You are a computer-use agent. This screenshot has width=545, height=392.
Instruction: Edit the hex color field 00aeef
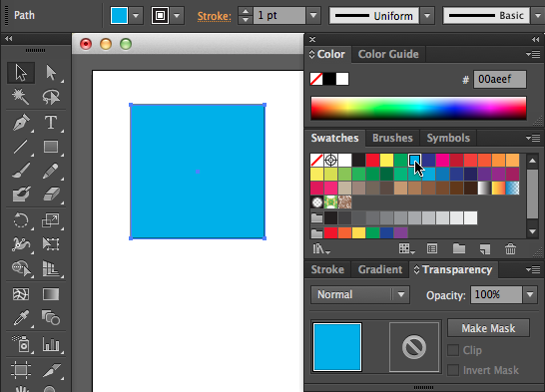click(499, 79)
